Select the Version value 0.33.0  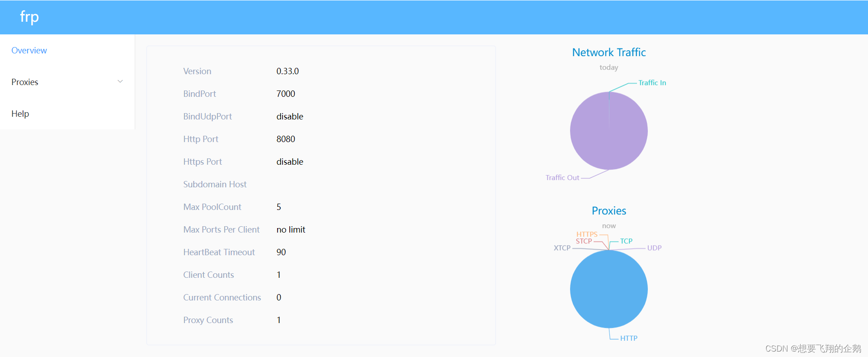click(x=288, y=71)
